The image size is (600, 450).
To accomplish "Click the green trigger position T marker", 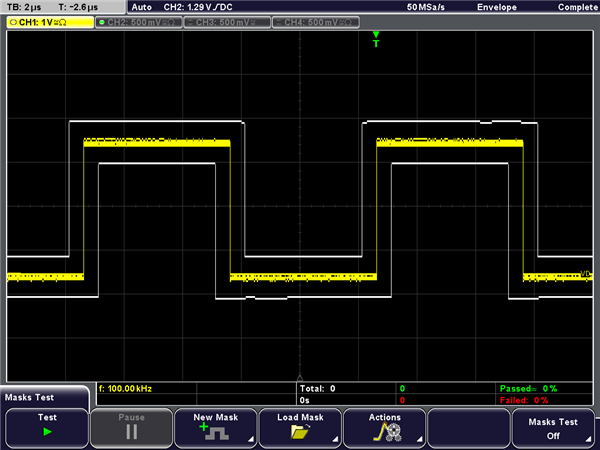I will pyautogui.click(x=376, y=41).
